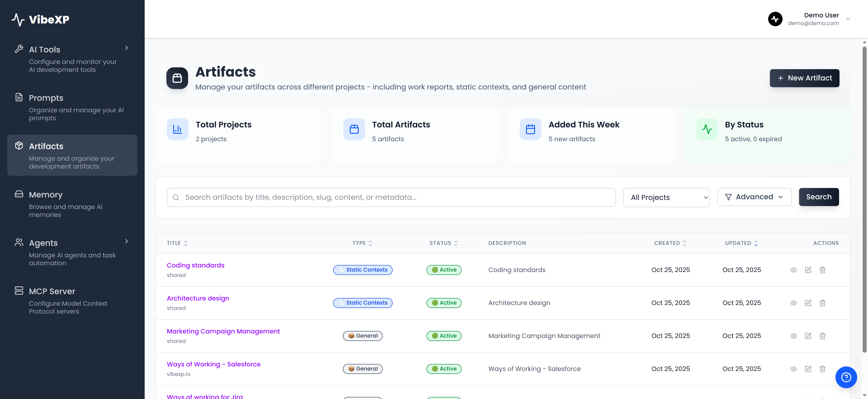Screen dimensions: 868x399
Task: Open Memory in the sidebar
Action: pos(72,204)
